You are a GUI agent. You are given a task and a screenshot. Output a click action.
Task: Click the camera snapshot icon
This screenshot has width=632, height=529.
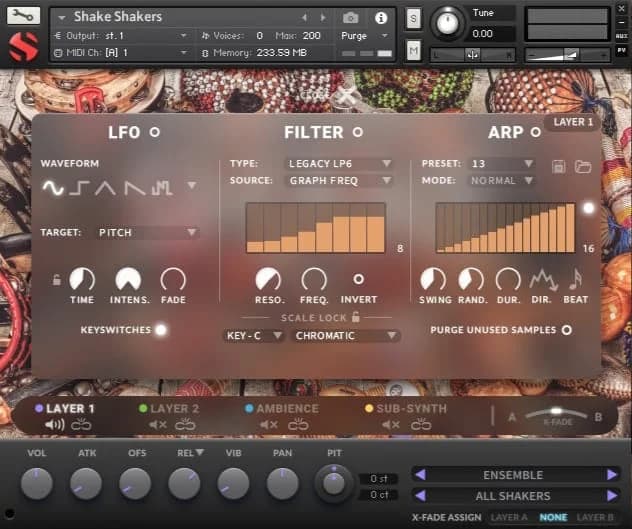351,17
